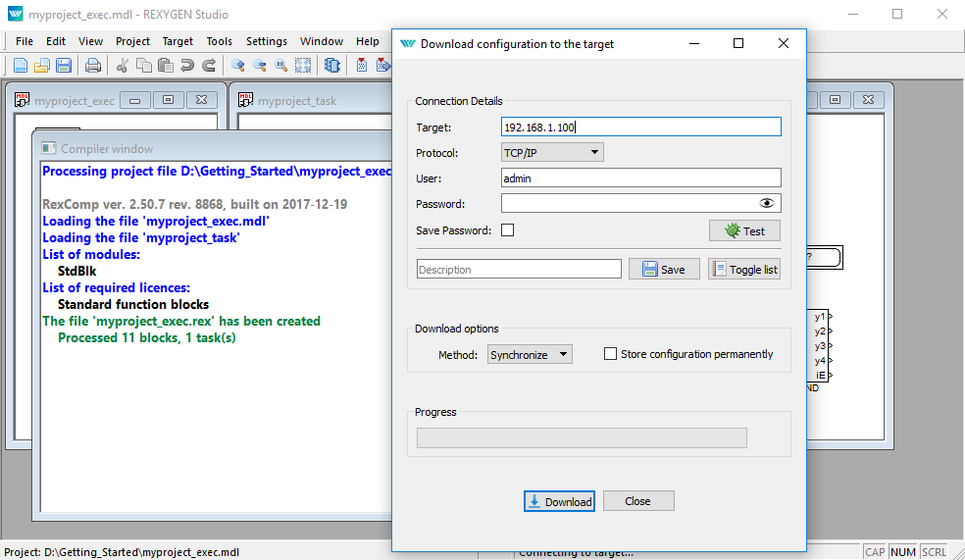
Task: Open the Tools menu
Action: pyautogui.click(x=219, y=41)
